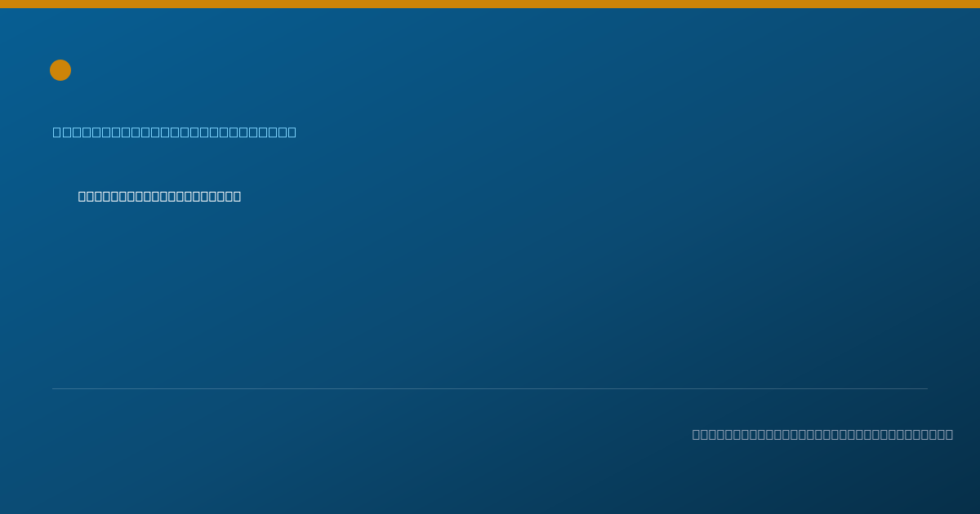Click the thin horizontal divider line
Viewport: 980px width, 514px height.
click(490, 388)
